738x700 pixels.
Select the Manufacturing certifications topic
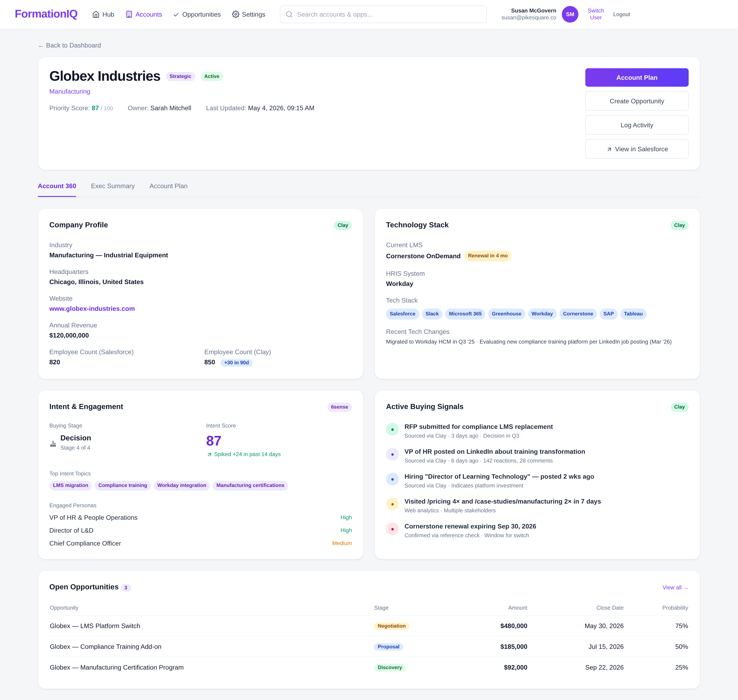tap(250, 485)
